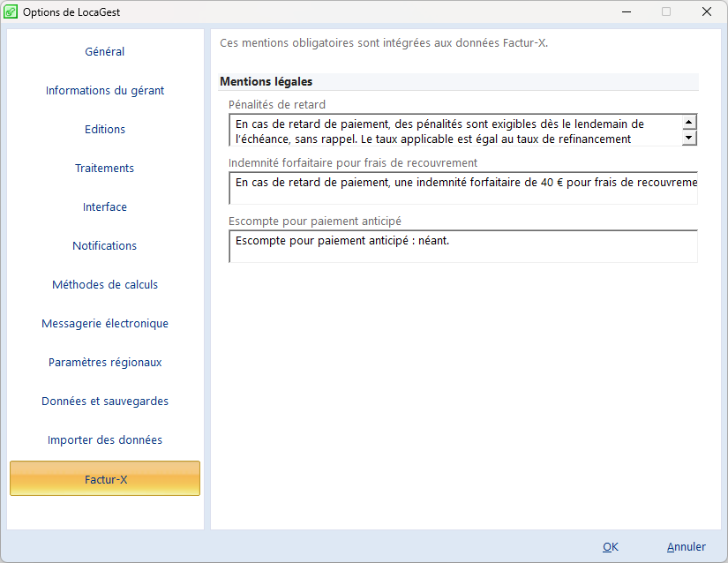728x563 pixels.
Task: Select Importer des données section
Action: tap(104, 440)
